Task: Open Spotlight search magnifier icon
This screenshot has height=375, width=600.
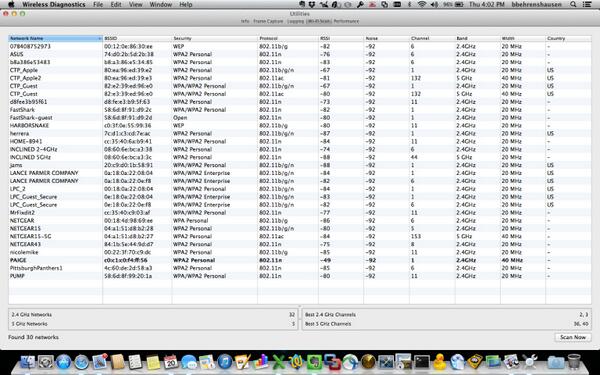Action: click(x=573, y=5)
